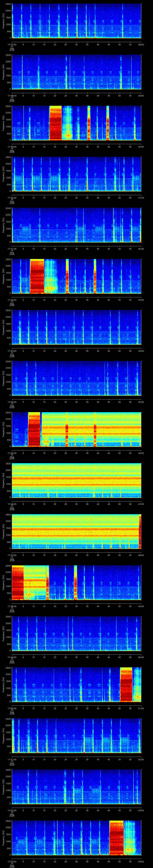Click the 17:49:00 start time label
The width and height of the screenshot is (153, 868).
pos(12,657)
